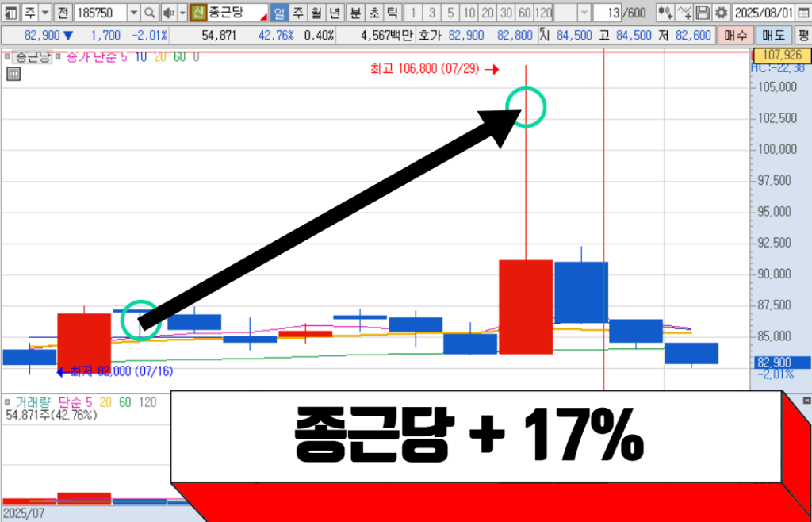Switch to 틱 tick chart
Image resolution: width=812 pixels, height=522 pixels.
[x=392, y=13]
